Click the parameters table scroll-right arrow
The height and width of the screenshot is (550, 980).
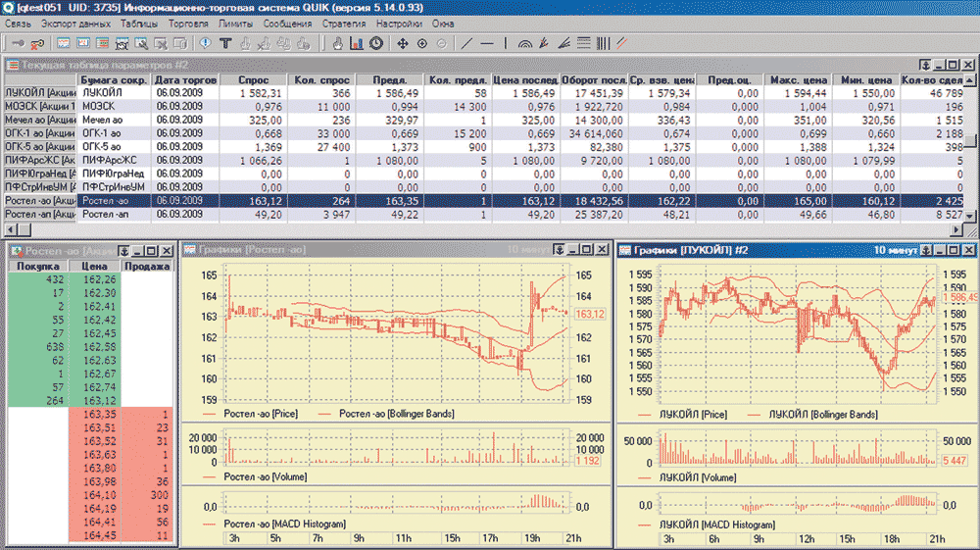(x=956, y=230)
